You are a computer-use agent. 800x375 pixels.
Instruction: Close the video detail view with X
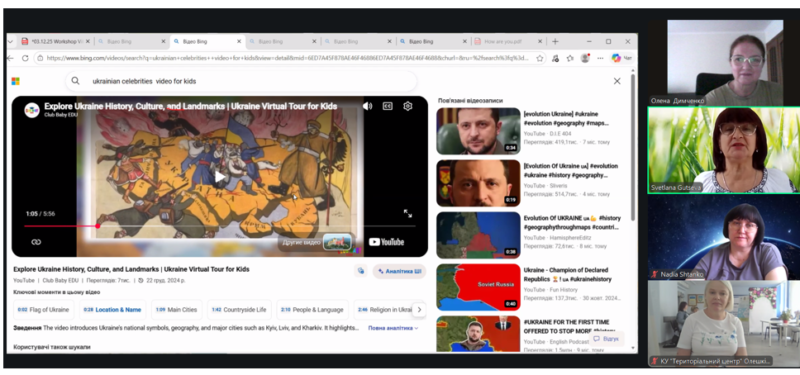pos(617,81)
